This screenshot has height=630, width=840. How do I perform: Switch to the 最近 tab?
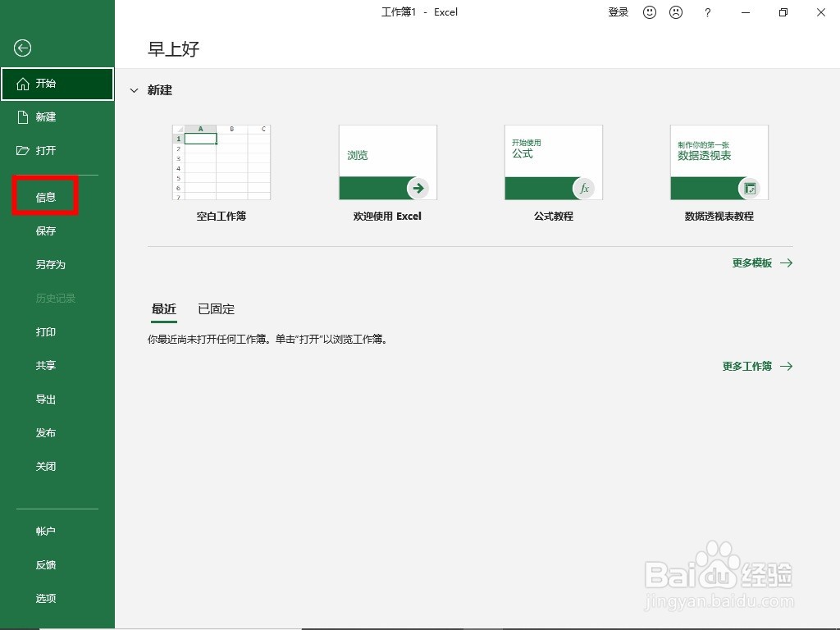(164, 309)
